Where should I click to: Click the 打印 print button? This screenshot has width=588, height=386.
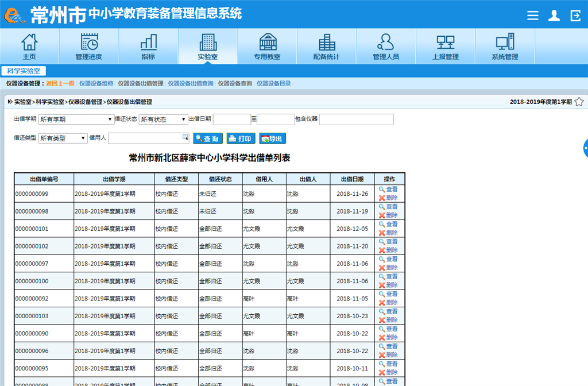241,138
